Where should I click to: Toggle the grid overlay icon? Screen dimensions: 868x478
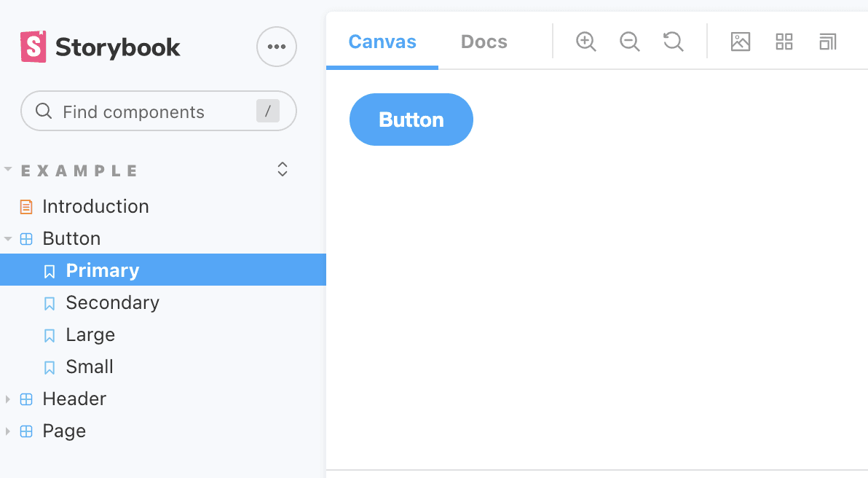(x=784, y=42)
